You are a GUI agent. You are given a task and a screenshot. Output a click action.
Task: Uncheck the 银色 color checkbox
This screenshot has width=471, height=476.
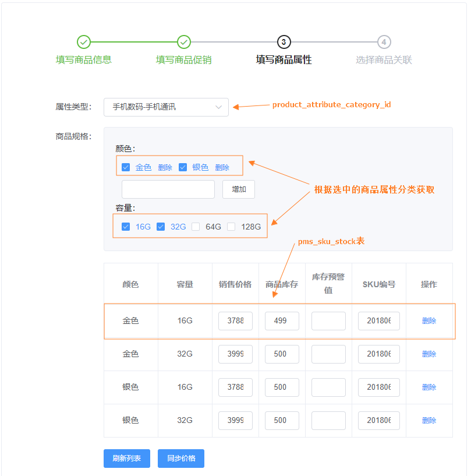182,167
